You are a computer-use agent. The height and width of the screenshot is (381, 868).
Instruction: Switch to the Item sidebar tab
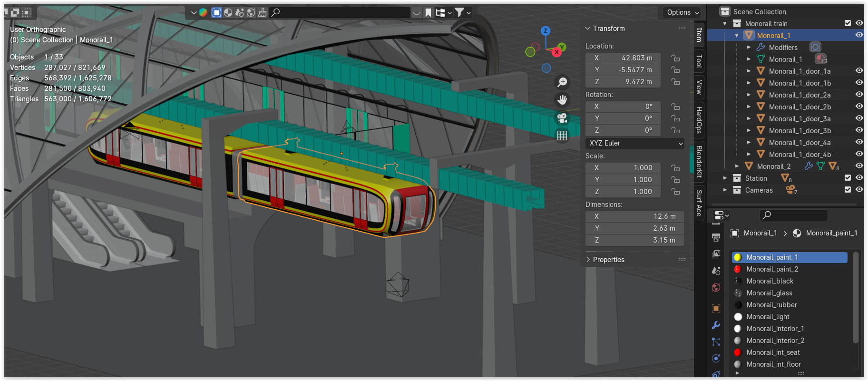coord(699,35)
